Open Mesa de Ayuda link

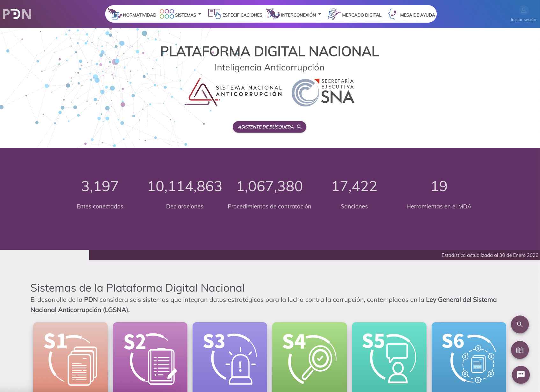pos(412,15)
